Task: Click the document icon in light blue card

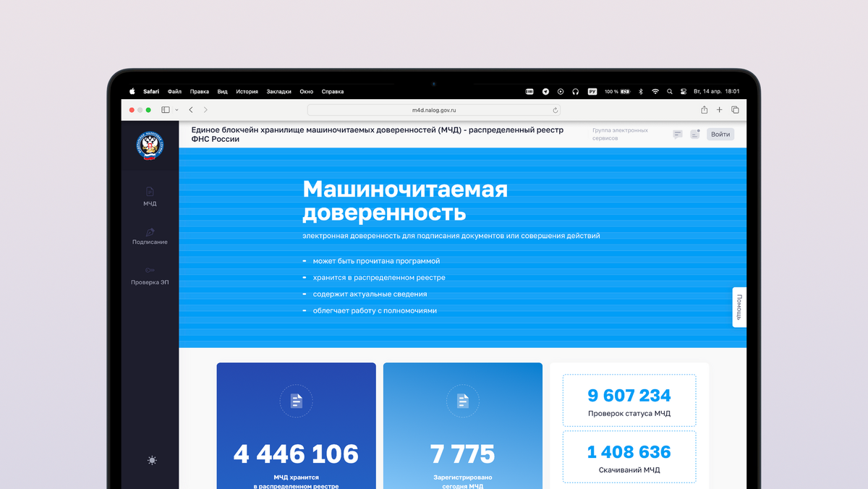Action: 463,401
